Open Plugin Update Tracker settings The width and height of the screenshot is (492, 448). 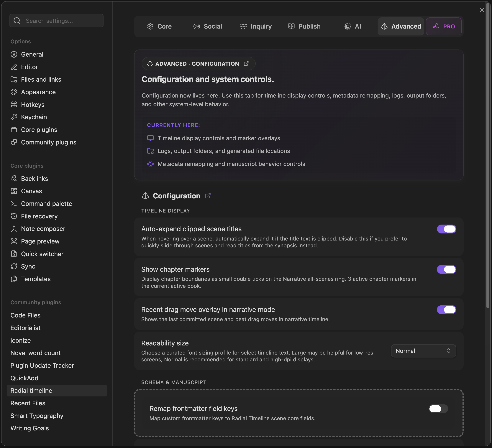click(57, 365)
